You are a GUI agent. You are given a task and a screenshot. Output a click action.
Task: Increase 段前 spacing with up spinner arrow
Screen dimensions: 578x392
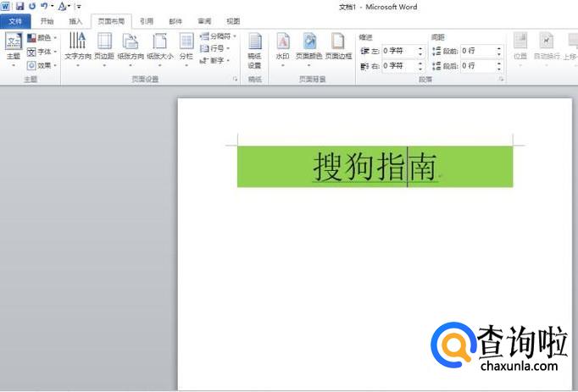pos(499,48)
